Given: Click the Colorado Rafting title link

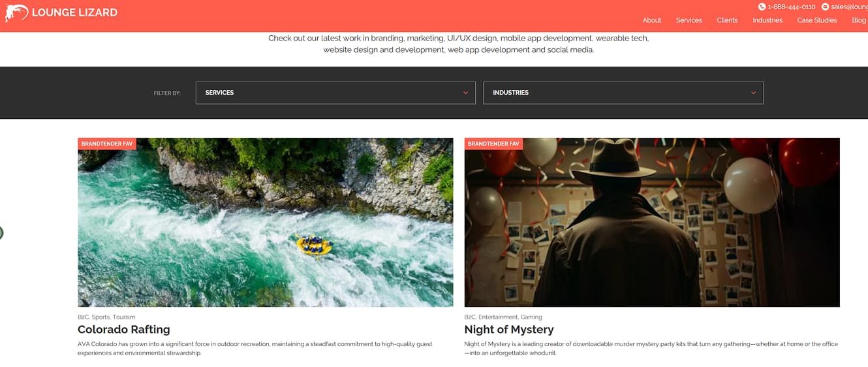Looking at the screenshot, I should (123, 330).
